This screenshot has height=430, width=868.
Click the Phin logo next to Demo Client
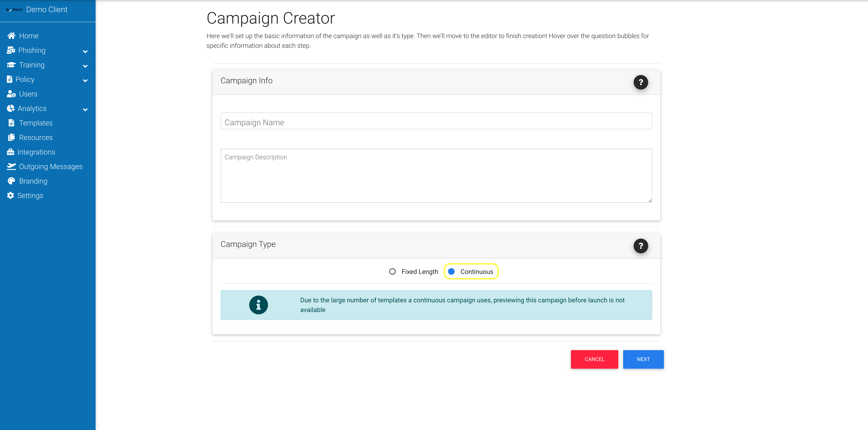pyautogui.click(x=14, y=10)
